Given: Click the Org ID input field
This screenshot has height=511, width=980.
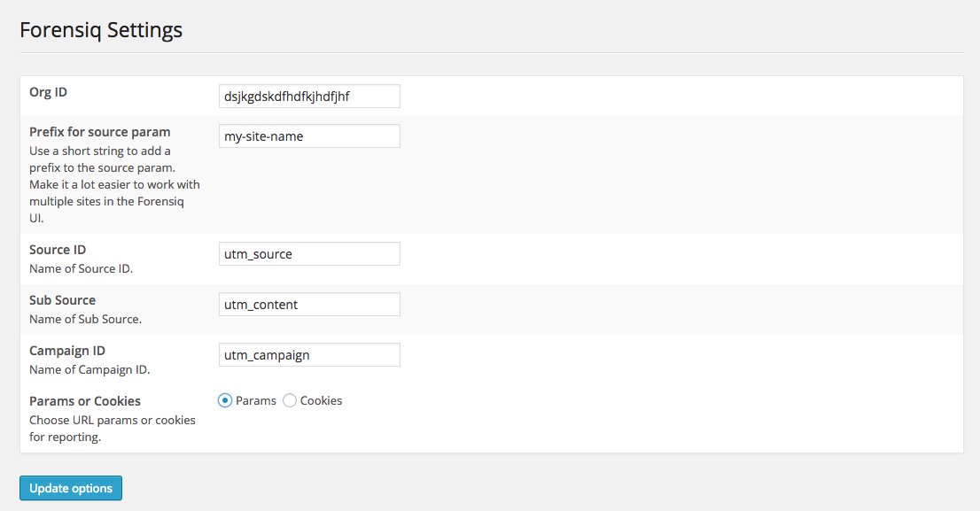Looking at the screenshot, I should coord(309,97).
